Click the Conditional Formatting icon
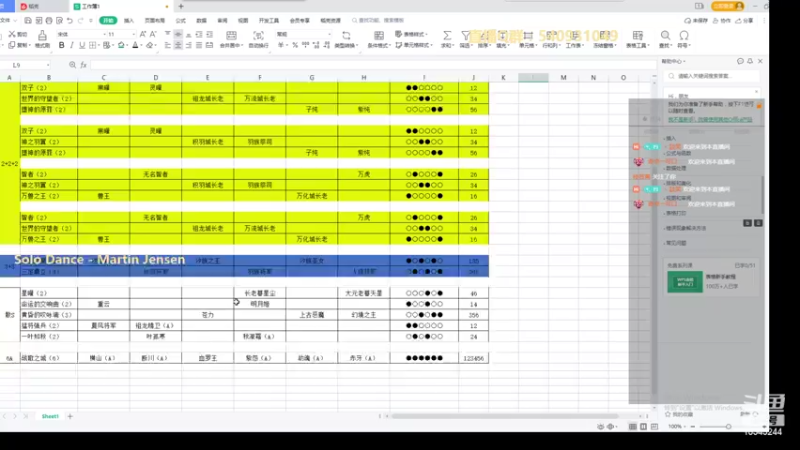This screenshot has width=800, height=450. [x=379, y=35]
